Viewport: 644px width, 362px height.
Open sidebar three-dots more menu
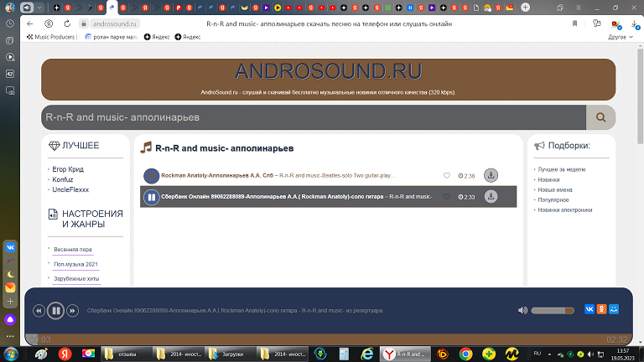tap(10, 336)
